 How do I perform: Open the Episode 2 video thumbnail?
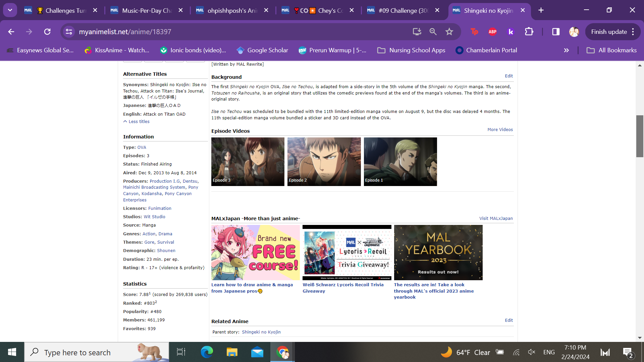(324, 162)
